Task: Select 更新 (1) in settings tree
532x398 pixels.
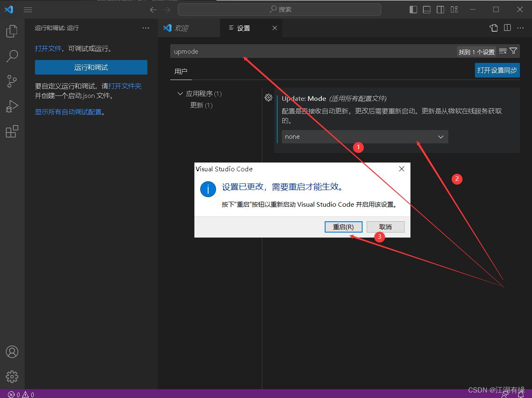Action: (x=201, y=105)
